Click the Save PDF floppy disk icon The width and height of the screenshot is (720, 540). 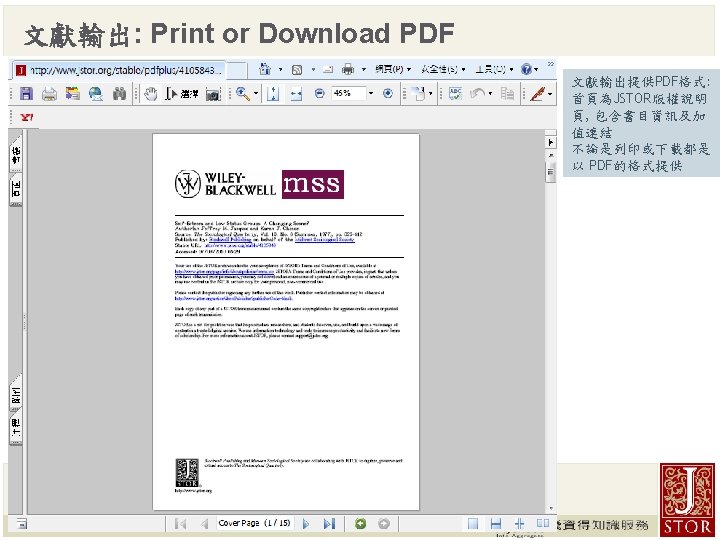(x=26, y=94)
